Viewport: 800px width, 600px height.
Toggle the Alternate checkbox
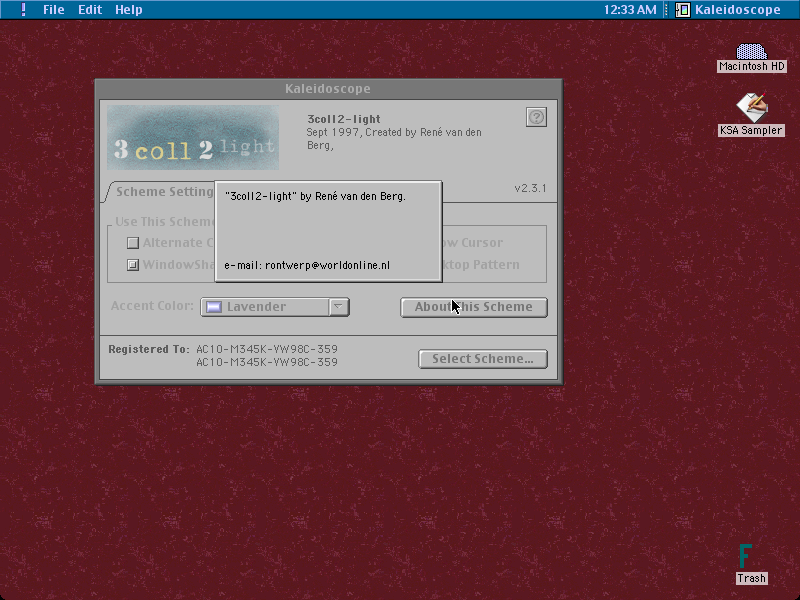pyautogui.click(x=133, y=243)
